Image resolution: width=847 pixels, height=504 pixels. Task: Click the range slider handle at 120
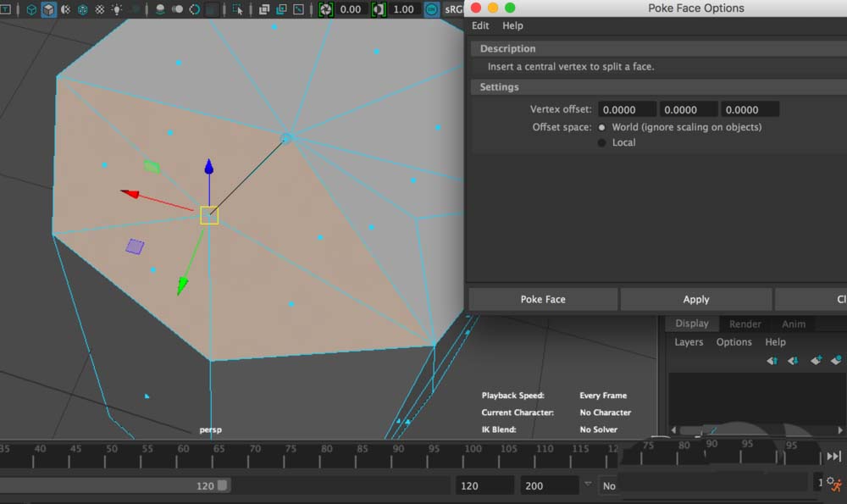coord(222,485)
